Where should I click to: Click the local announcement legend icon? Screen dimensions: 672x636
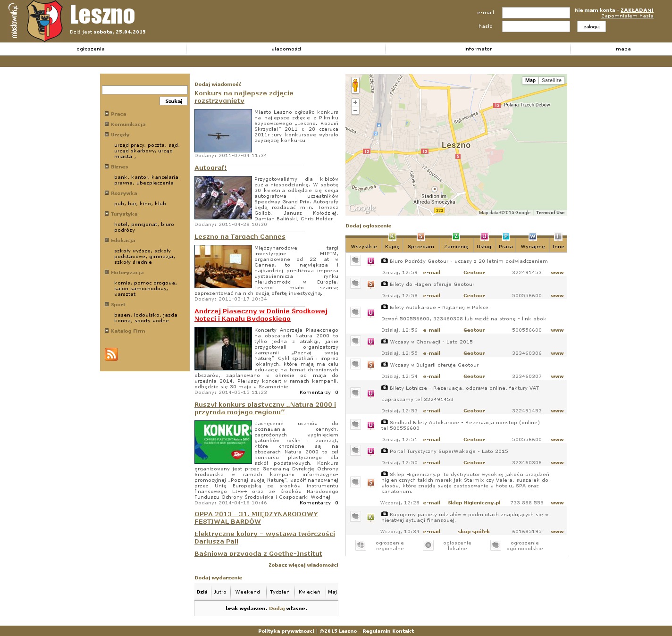point(428,545)
